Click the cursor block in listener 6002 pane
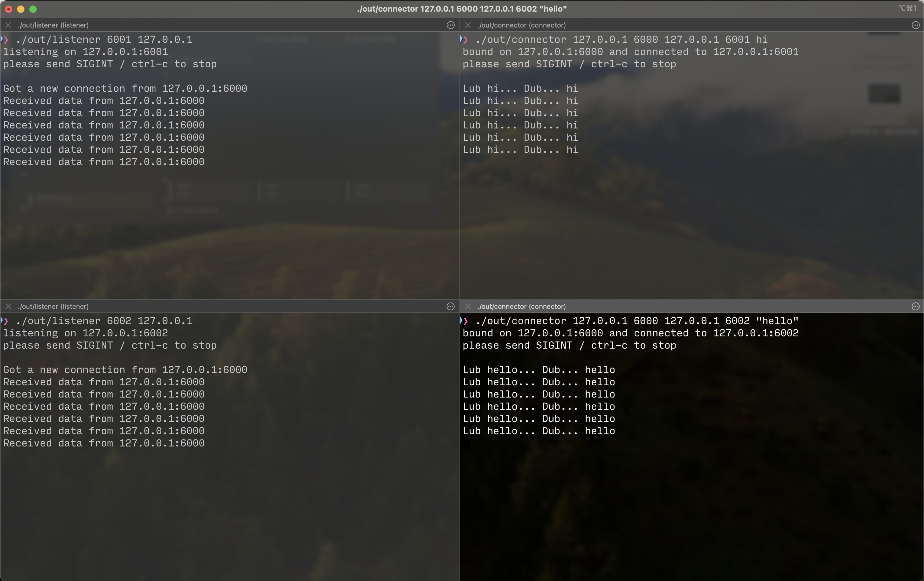This screenshot has height=581, width=924. coord(6,456)
